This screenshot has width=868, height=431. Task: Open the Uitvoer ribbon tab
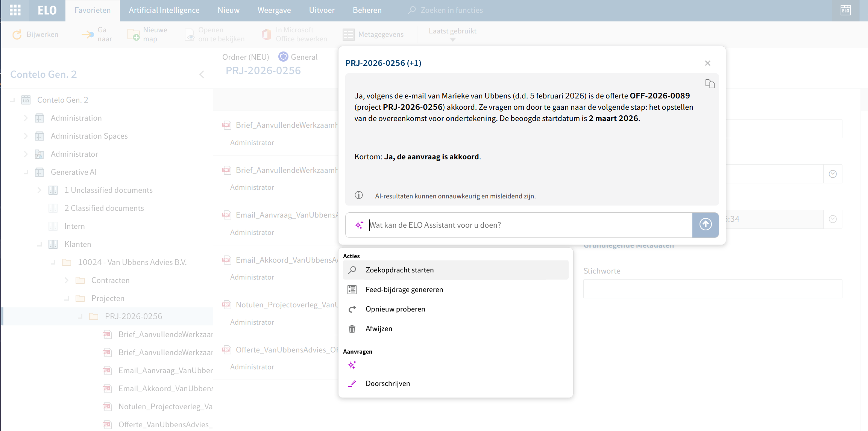(x=322, y=11)
